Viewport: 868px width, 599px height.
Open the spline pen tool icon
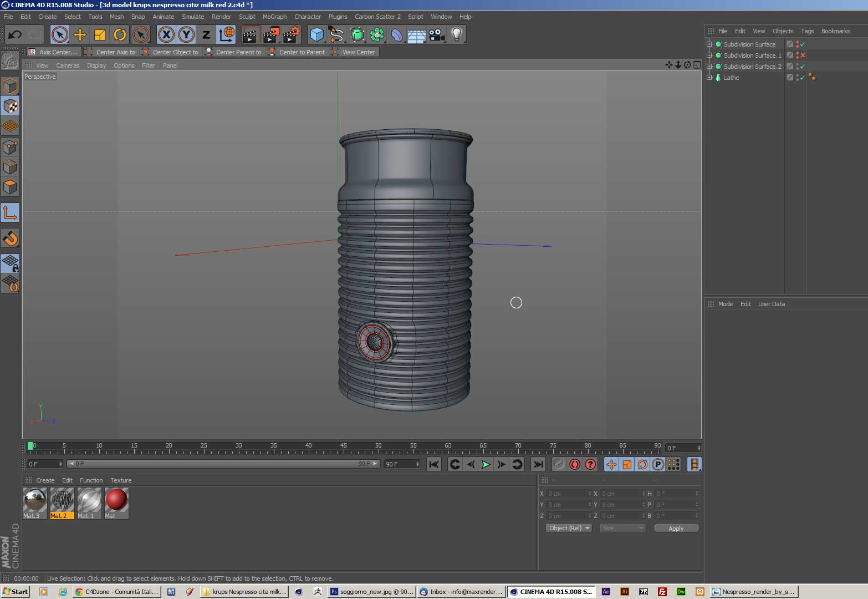(336, 35)
